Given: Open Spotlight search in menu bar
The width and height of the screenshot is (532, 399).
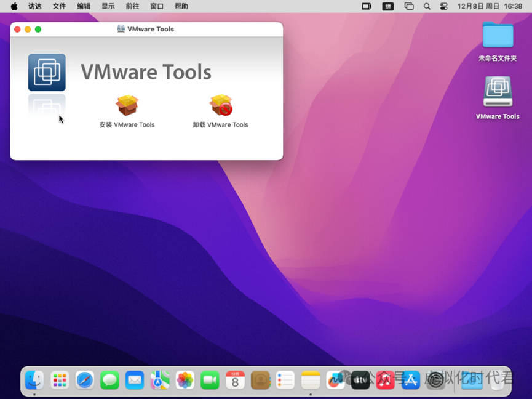Looking at the screenshot, I should pyautogui.click(x=427, y=6).
